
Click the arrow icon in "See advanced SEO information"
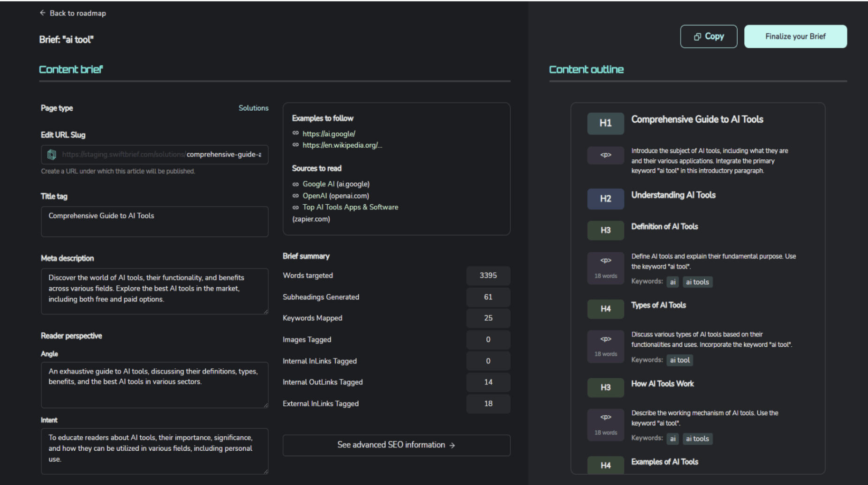click(x=452, y=445)
